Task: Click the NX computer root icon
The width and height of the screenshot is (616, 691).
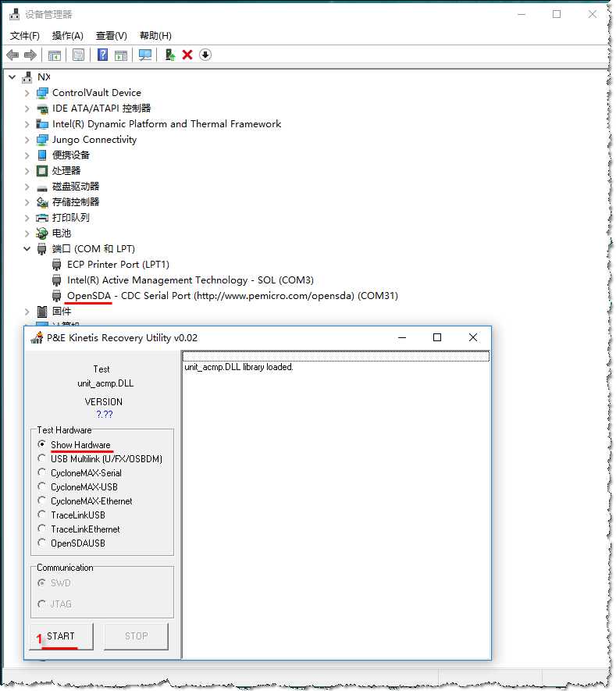Action: tap(27, 77)
